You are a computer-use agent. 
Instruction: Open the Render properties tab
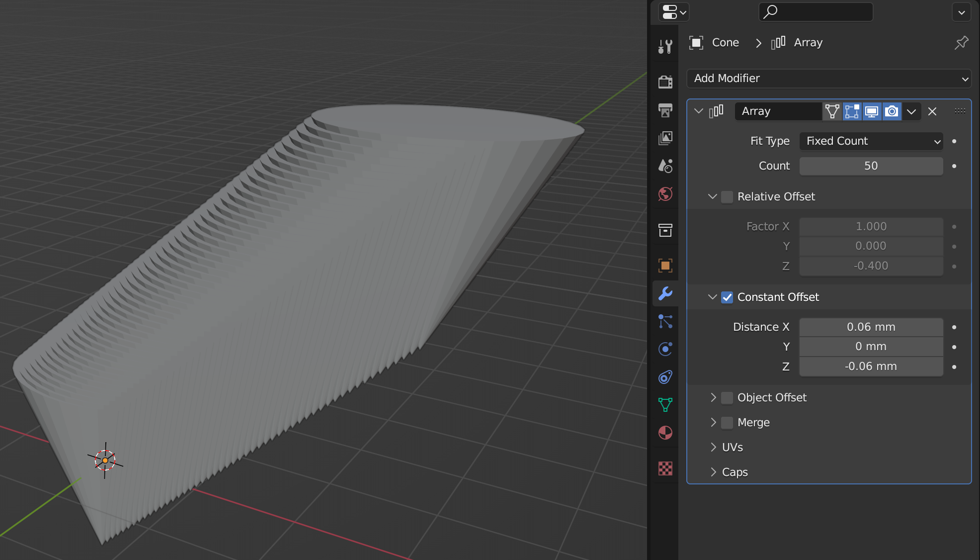pos(665,82)
